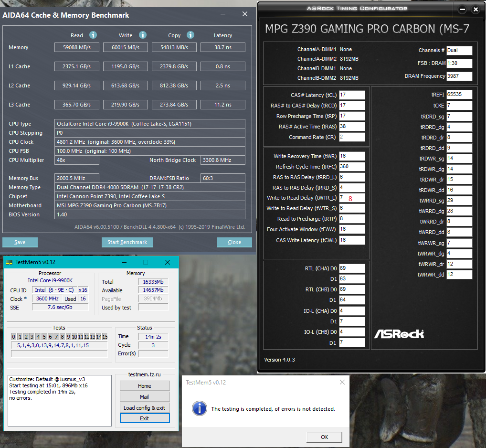
Task: Click the Memory Copy 54813 MB/s value
Action: [174, 47]
